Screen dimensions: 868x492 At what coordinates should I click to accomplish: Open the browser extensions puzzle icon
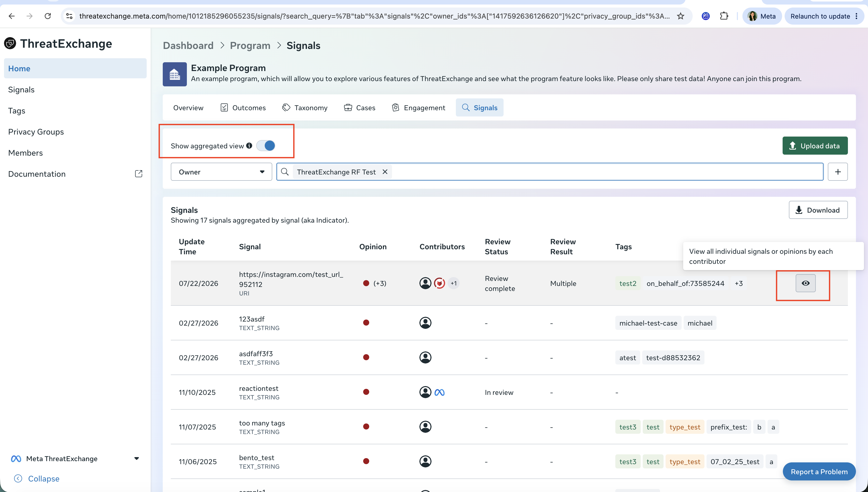(724, 16)
